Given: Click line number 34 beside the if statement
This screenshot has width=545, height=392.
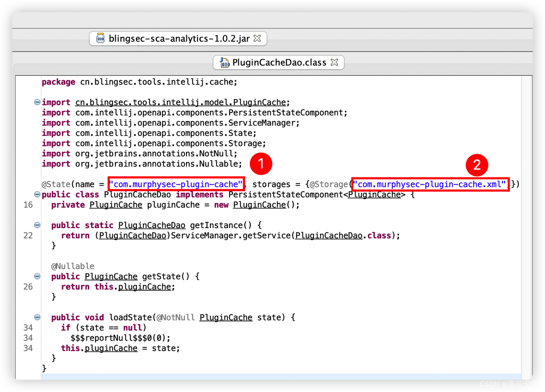Looking at the screenshot, I should [x=28, y=327].
